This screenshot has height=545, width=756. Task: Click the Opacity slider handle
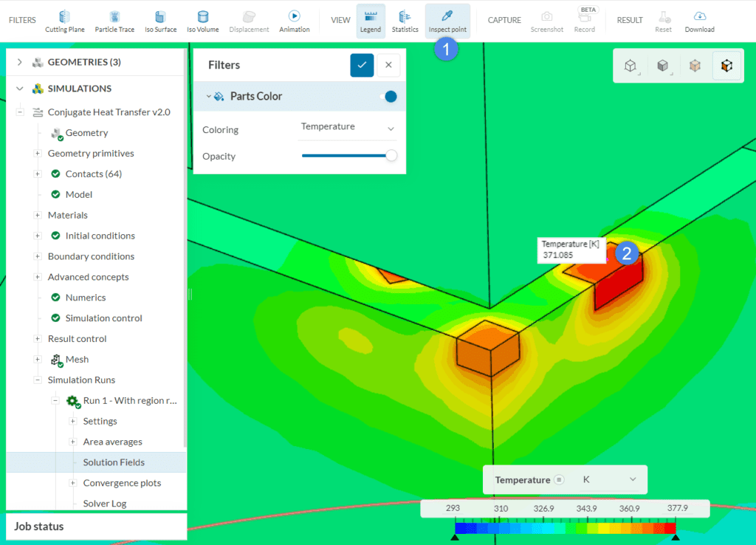[391, 156]
